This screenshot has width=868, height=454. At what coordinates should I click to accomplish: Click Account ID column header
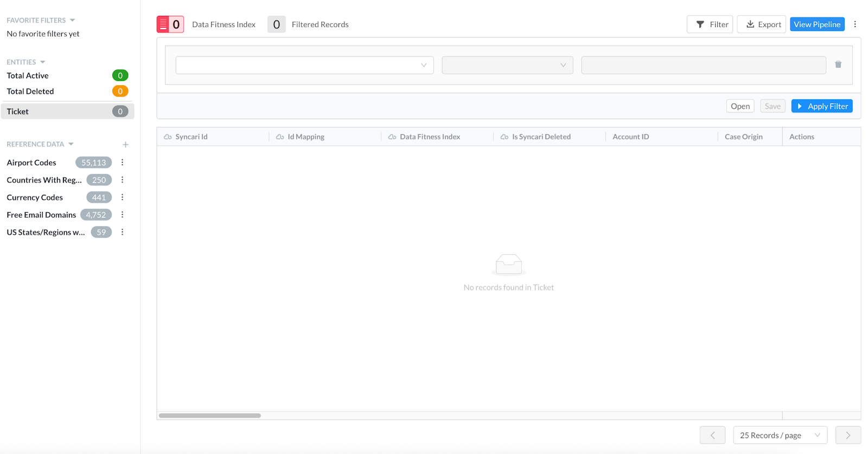[x=630, y=137]
